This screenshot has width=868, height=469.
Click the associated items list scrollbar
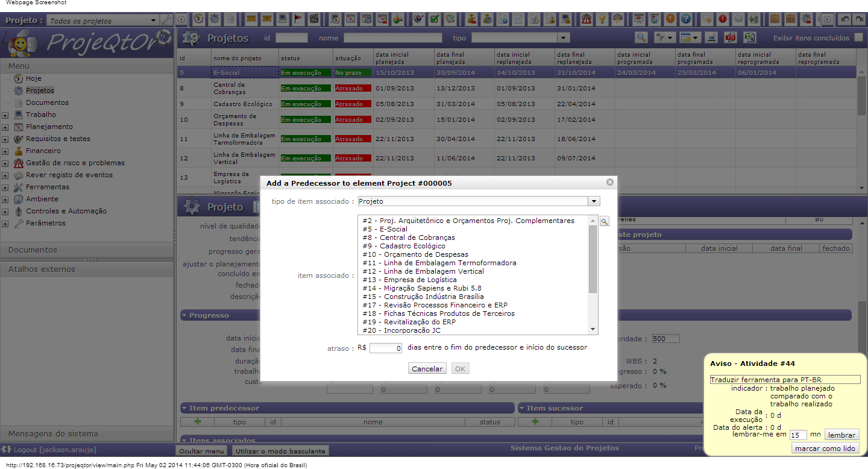[593, 259]
